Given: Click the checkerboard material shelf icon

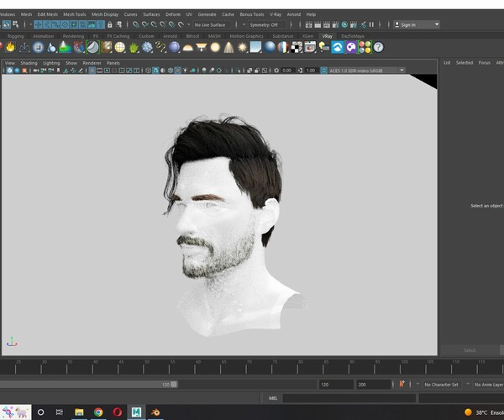Looking at the screenshot, I should [297, 48].
